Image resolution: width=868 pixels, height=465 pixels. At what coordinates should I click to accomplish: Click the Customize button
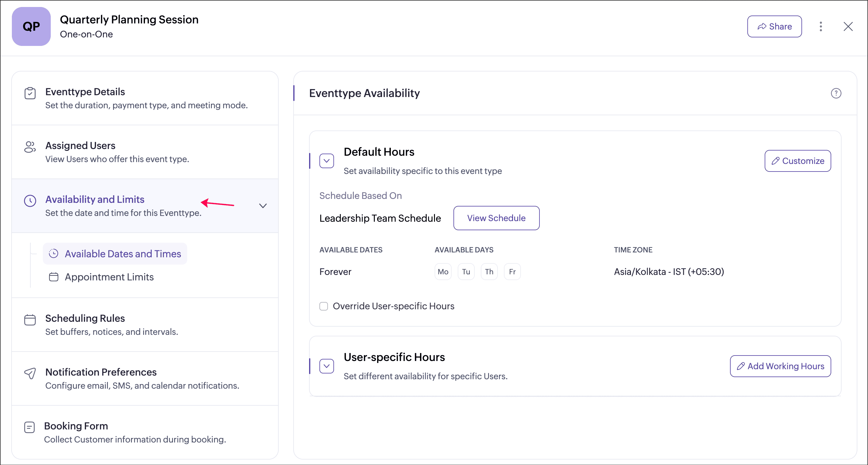click(x=797, y=161)
